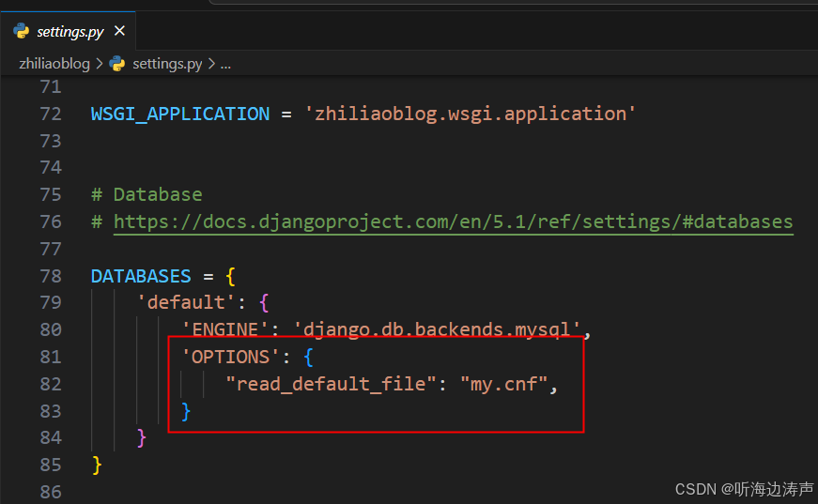The height and width of the screenshot is (504, 818).
Task: Click the pink closing brace on line 84
Action: point(142,437)
